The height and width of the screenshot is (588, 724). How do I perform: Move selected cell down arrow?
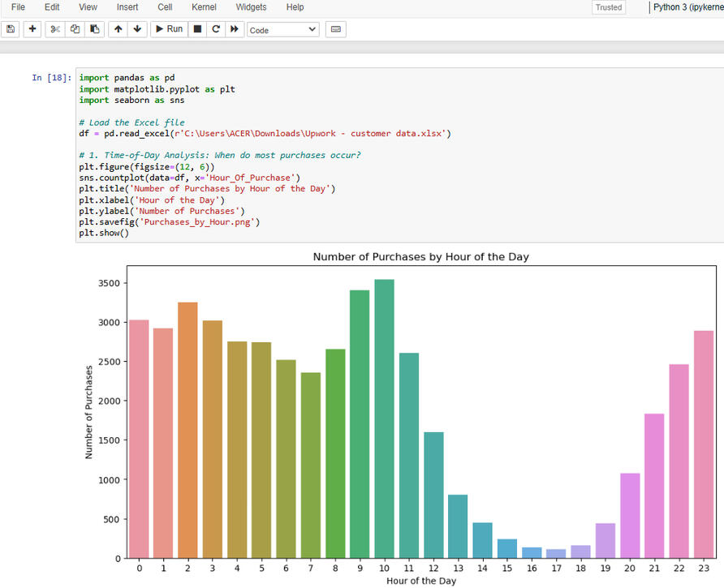[x=137, y=29]
